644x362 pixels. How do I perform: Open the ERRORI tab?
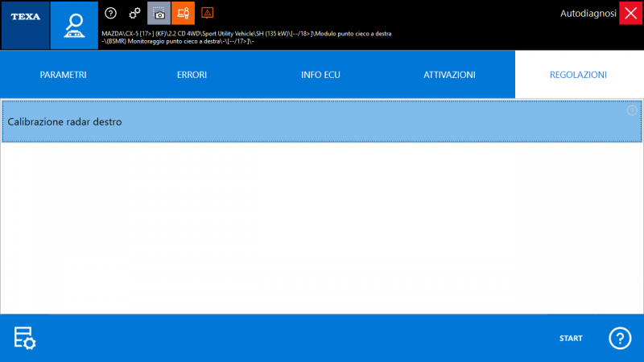[x=192, y=75]
